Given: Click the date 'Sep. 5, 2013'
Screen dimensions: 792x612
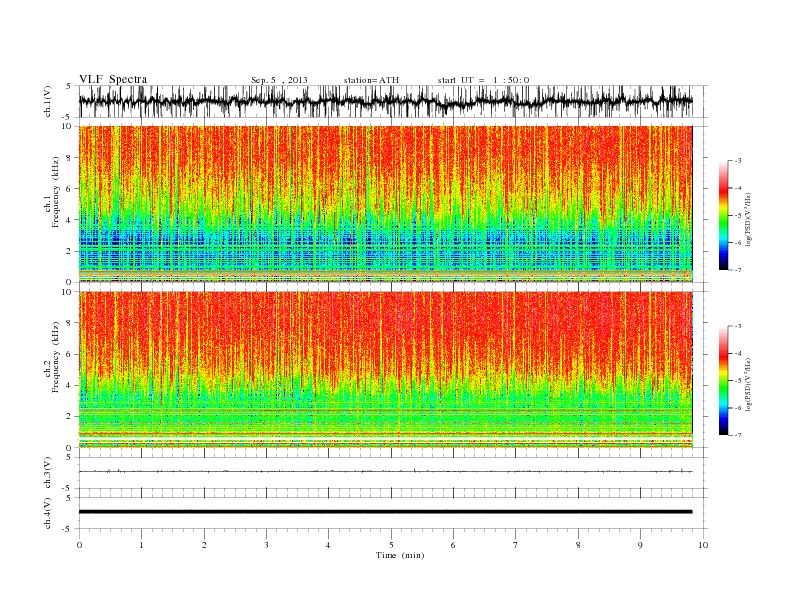Looking at the screenshot, I should [x=279, y=80].
